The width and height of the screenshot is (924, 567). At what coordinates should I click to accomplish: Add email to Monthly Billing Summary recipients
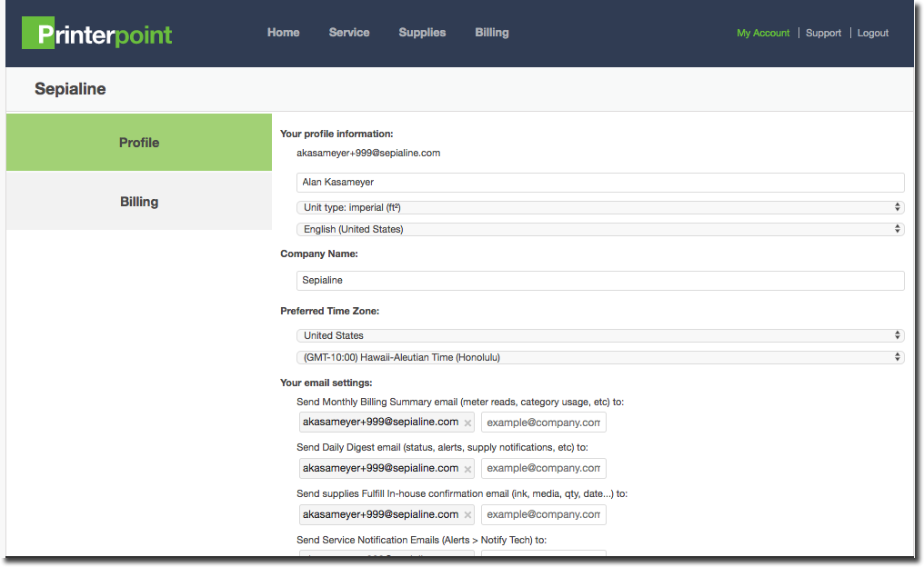coord(543,423)
